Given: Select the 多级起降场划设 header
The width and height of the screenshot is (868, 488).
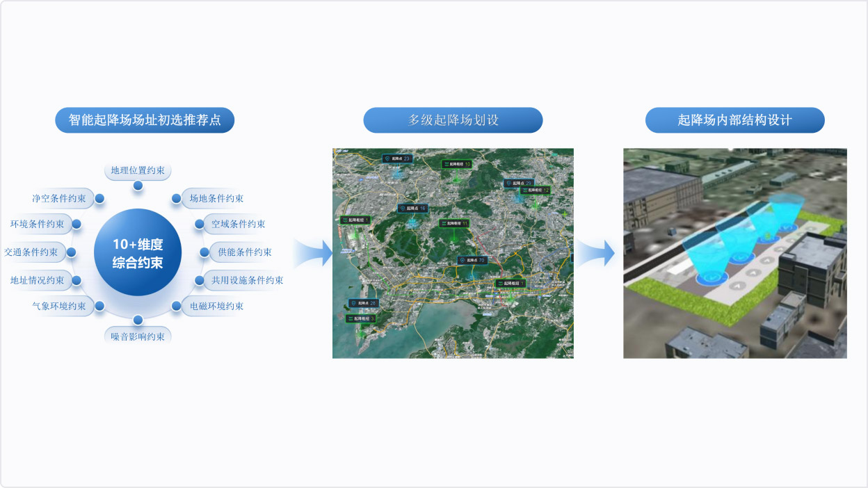Looking at the screenshot, I should pos(453,120).
